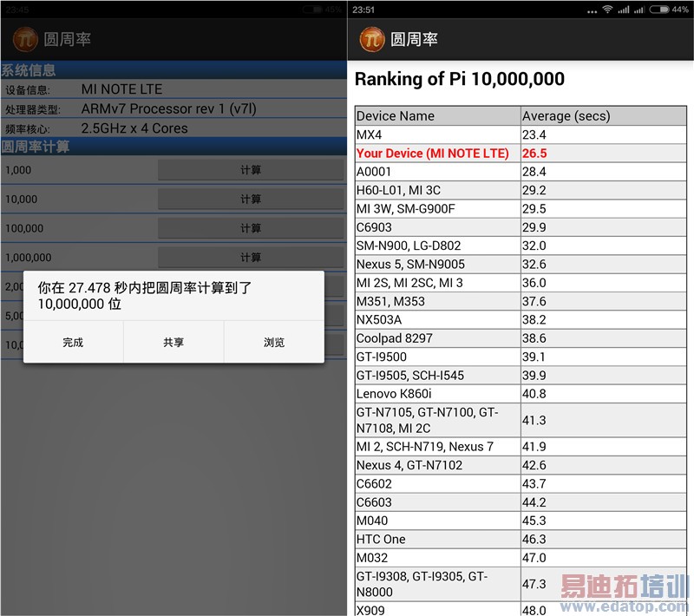Select the GT-I9505, SCH-I545 row
This screenshot has height=616, width=694.
[x=520, y=376]
